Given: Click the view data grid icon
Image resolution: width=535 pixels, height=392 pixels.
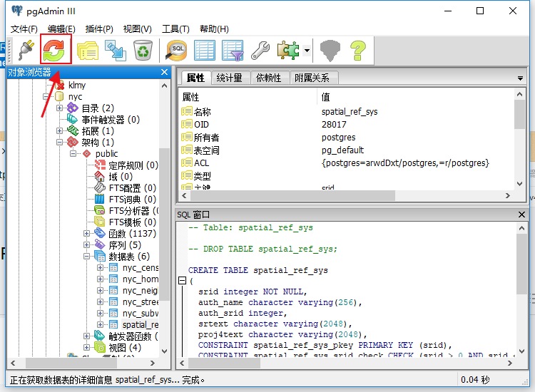Looking at the screenshot, I should pyautogui.click(x=205, y=50).
